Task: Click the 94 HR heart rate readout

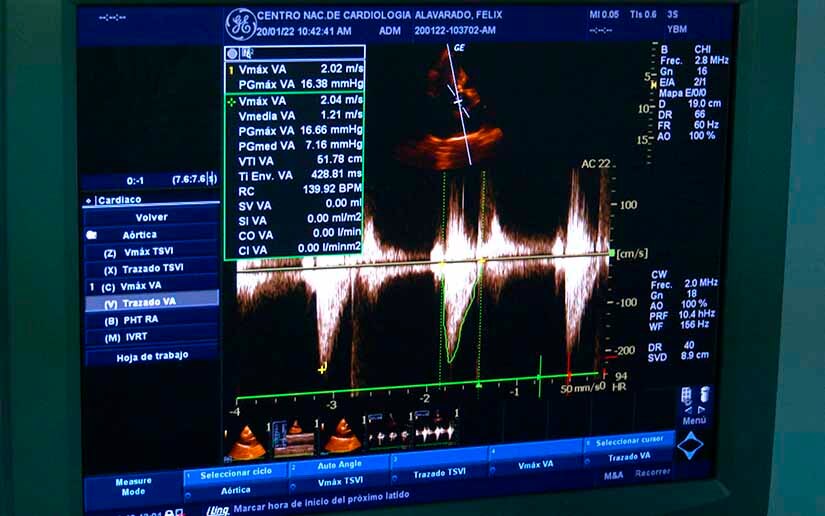Action: click(x=620, y=381)
